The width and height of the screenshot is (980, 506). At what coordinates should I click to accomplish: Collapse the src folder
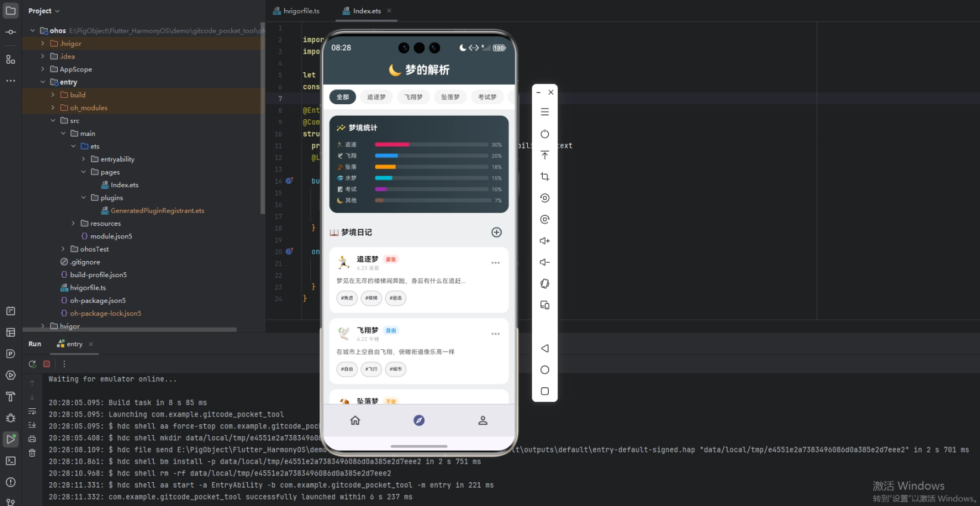point(52,120)
